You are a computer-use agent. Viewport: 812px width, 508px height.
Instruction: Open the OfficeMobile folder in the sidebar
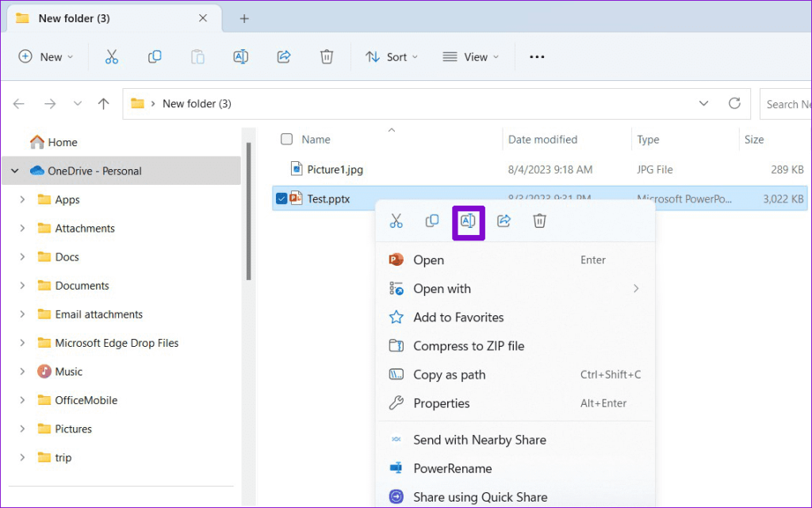(86, 400)
